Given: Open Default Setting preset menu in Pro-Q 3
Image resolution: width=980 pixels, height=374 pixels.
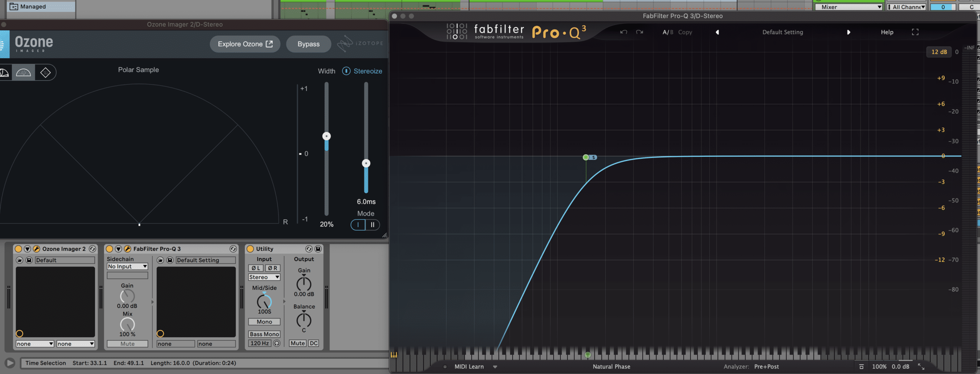Looking at the screenshot, I should [x=783, y=32].
